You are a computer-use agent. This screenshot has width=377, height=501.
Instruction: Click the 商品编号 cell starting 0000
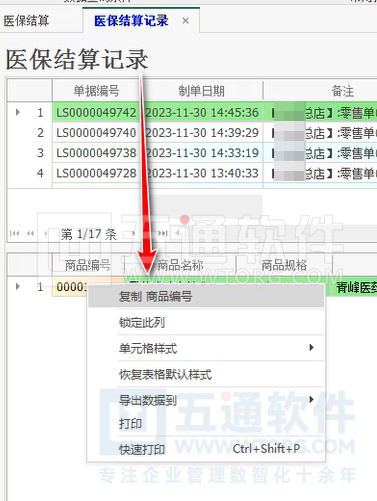(x=71, y=287)
